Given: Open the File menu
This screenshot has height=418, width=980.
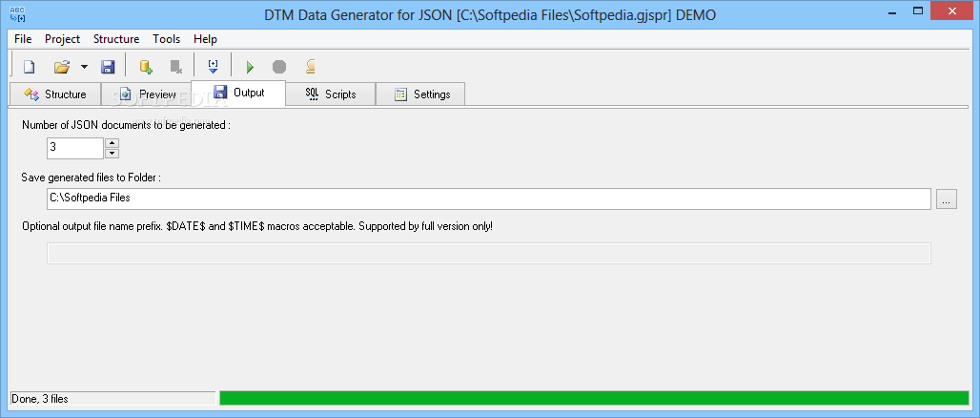Looking at the screenshot, I should click(x=23, y=39).
